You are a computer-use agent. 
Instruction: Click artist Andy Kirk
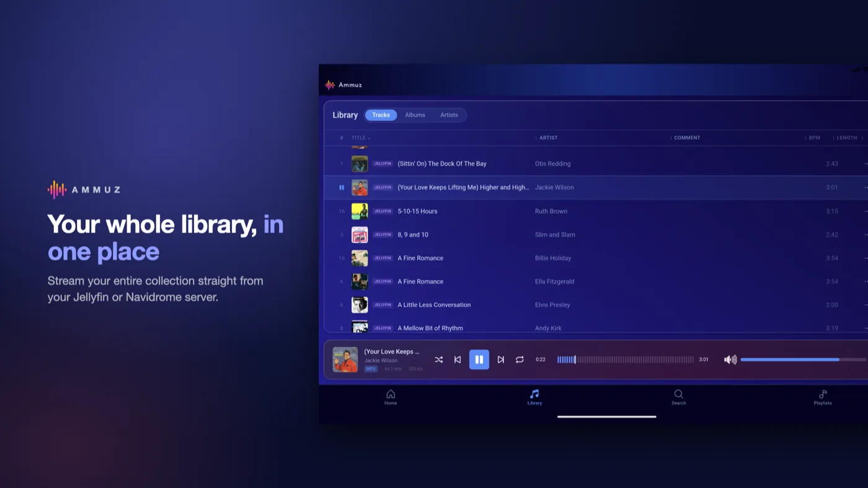[x=548, y=328]
